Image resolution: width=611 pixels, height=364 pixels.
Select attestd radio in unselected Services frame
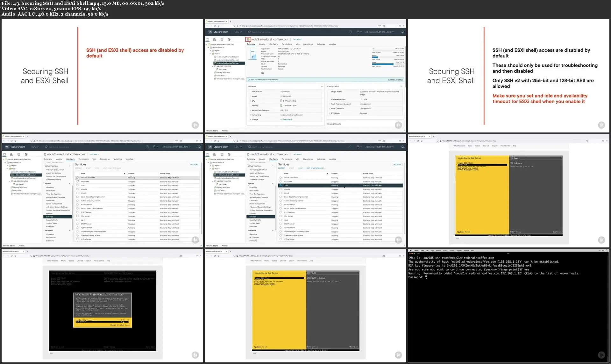pyautogui.click(x=77, y=189)
